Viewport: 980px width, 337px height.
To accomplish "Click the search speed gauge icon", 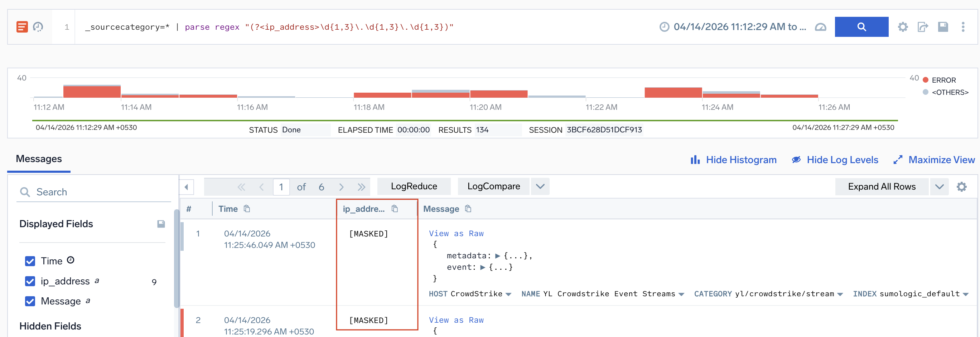I will coord(821,27).
